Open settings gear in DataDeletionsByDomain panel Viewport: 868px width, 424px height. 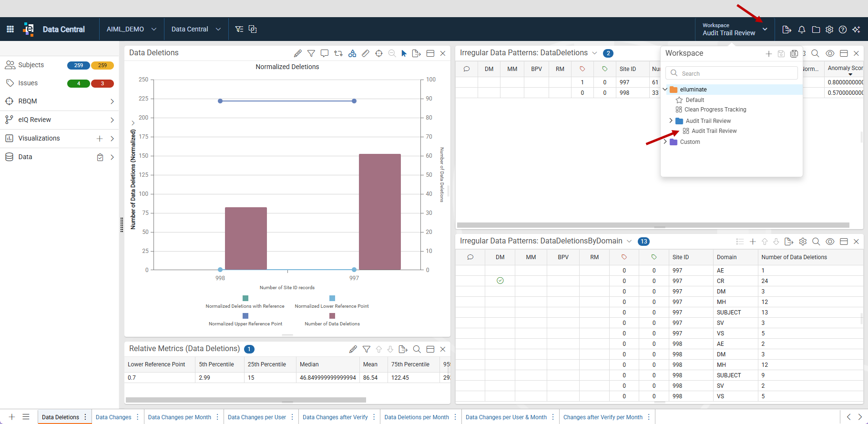point(803,242)
